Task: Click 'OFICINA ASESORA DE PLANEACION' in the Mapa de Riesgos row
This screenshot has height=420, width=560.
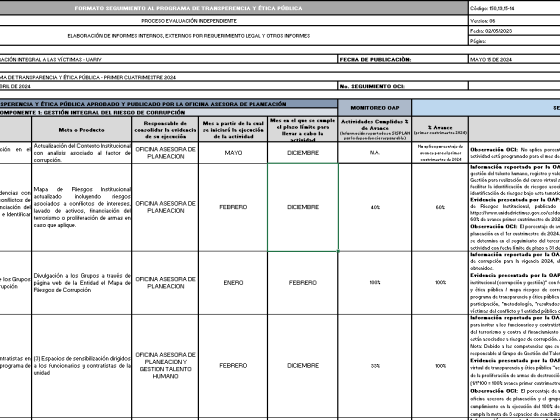Action: coord(165,207)
